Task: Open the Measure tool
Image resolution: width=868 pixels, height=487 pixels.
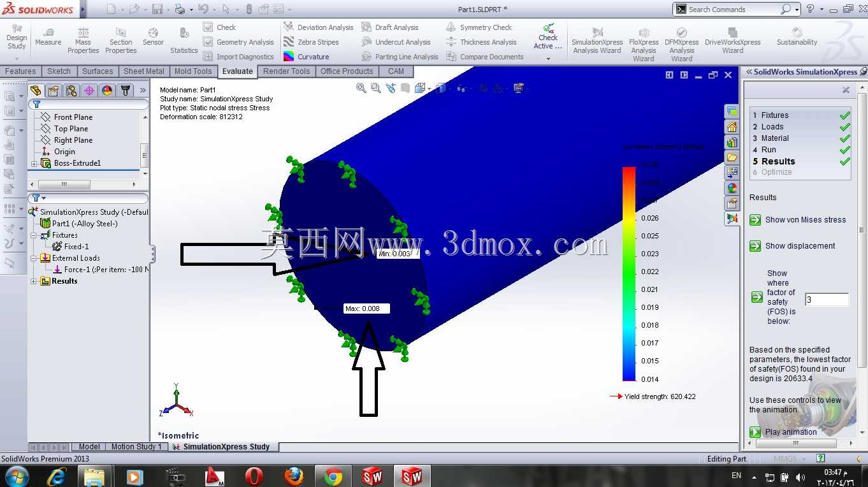Action: (48, 36)
